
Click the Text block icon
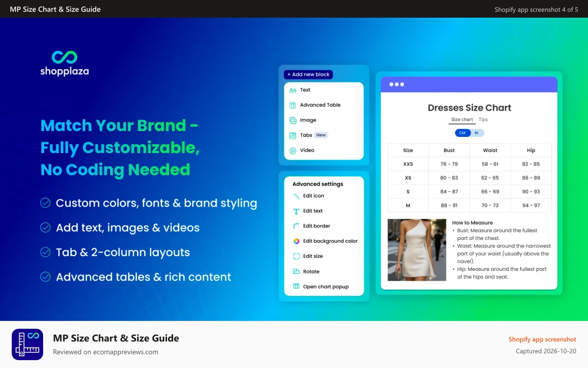(293, 90)
